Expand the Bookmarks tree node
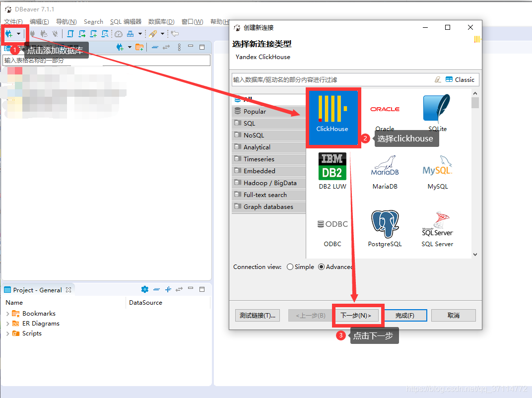This screenshot has height=398, width=532. [8, 314]
